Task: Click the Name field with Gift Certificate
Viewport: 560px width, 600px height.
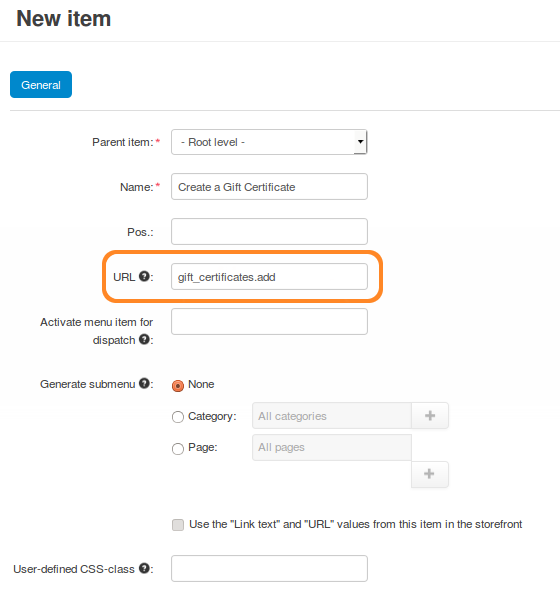Action: [x=269, y=187]
